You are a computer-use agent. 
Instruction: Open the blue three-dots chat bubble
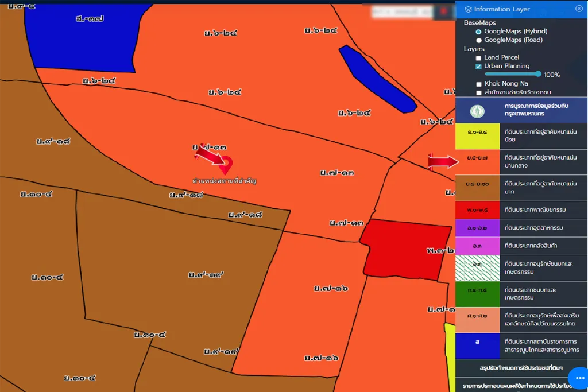578,378
